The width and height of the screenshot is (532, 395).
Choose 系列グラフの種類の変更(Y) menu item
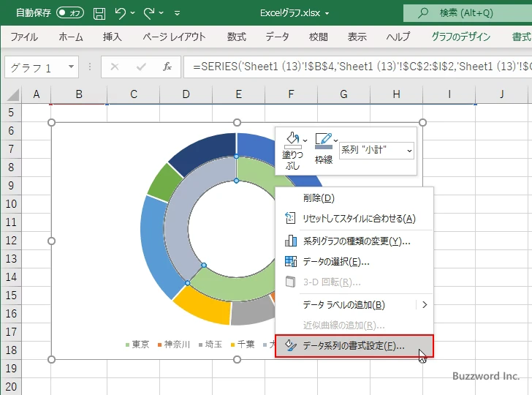pyautogui.click(x=354, y=241)
